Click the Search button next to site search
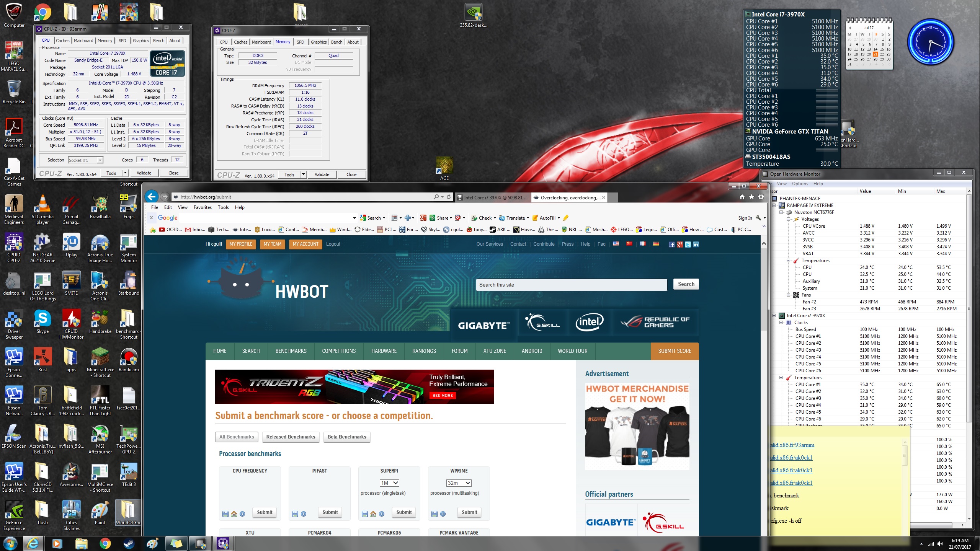This screenshot has height=551, width=980. click(x=686, y=284)
